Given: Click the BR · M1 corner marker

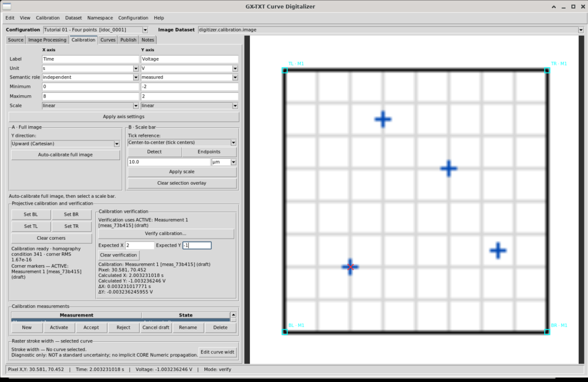Looking at the screenshot, I should (547, 332).
